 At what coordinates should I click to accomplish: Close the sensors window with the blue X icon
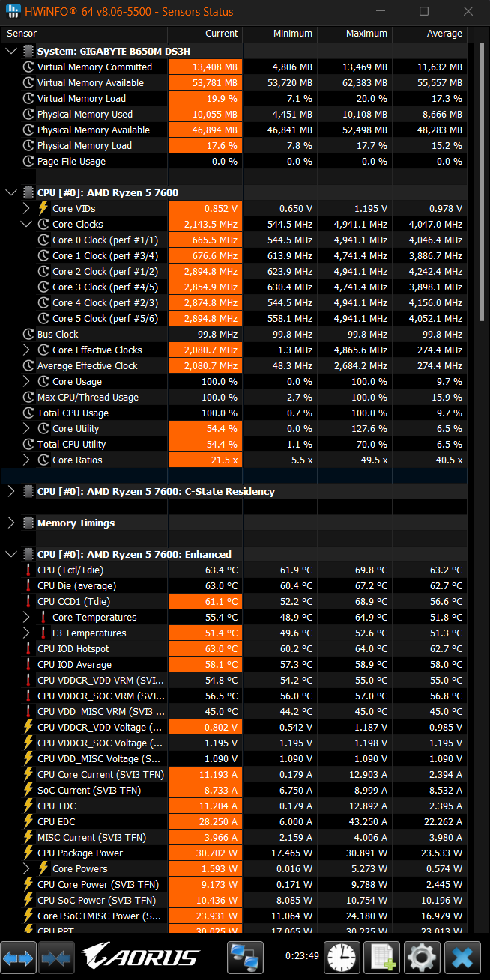462,957
